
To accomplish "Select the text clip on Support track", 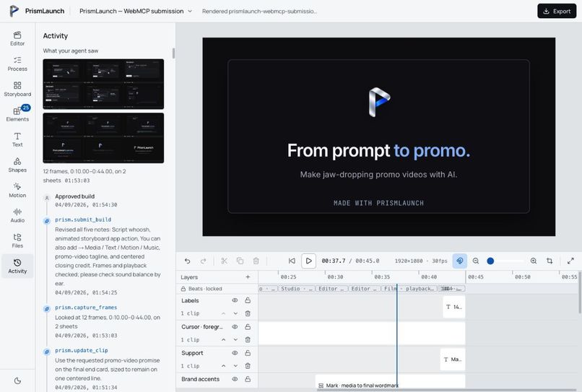I will tap(453, 360).
